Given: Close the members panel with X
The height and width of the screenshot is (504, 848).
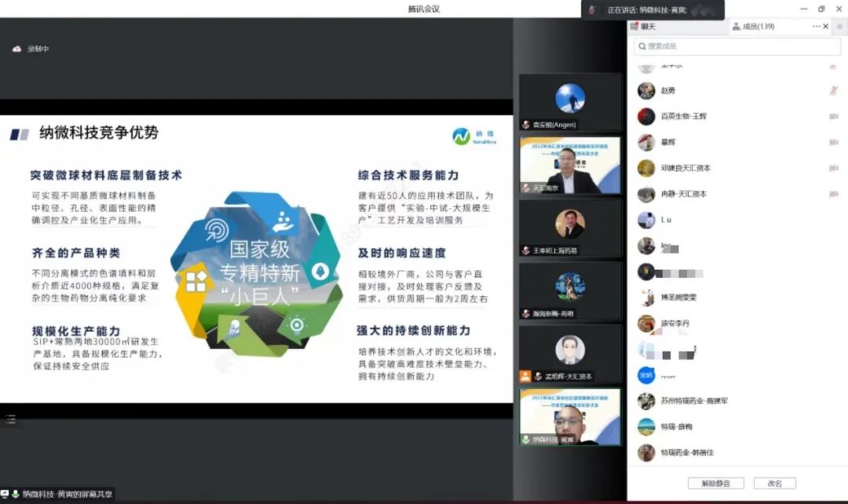Looking at the screenshot, I should pyautogui.click(x=825, y=26).
